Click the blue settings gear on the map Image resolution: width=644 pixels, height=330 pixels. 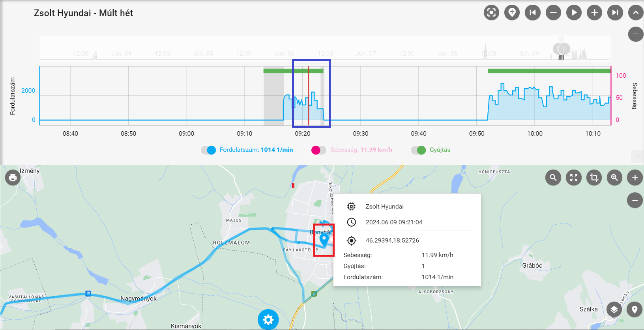pos(268,319)
